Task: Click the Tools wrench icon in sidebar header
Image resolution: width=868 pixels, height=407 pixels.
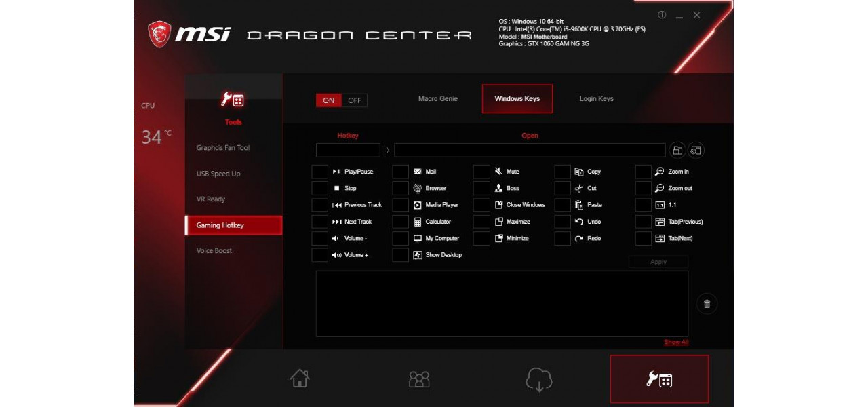Action: pos(233,100)
